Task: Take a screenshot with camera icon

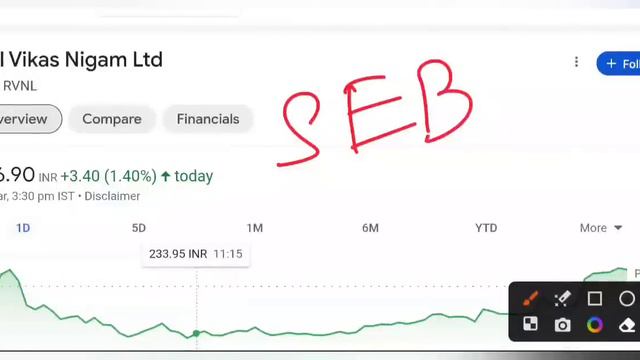Action: [x=562, y=325]
